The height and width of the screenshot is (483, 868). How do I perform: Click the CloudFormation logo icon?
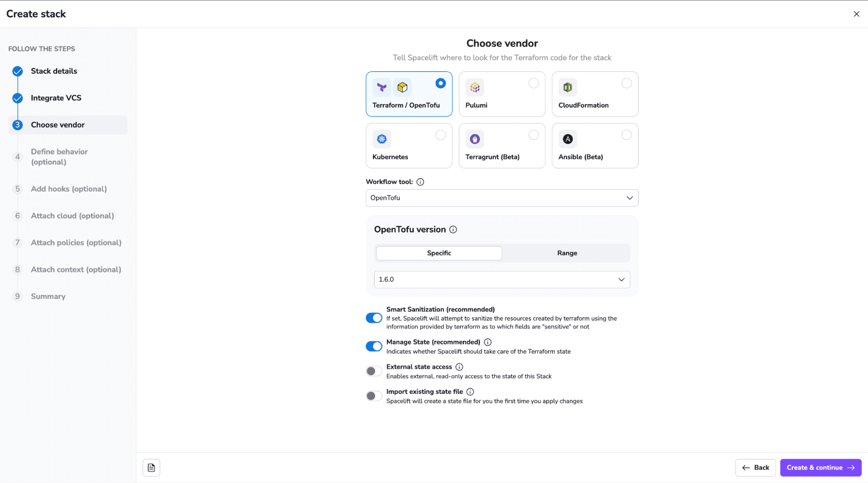point(568,87)
